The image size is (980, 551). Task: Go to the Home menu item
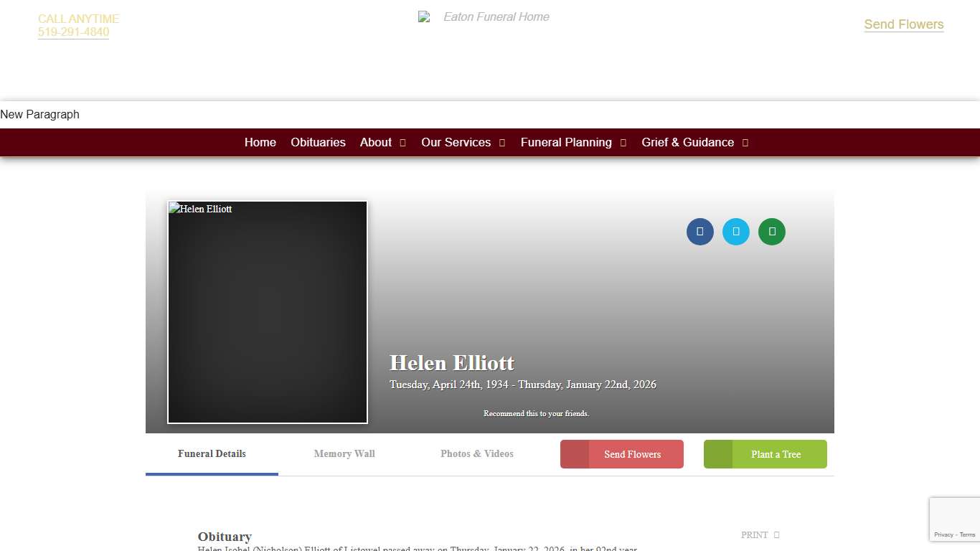260,142
